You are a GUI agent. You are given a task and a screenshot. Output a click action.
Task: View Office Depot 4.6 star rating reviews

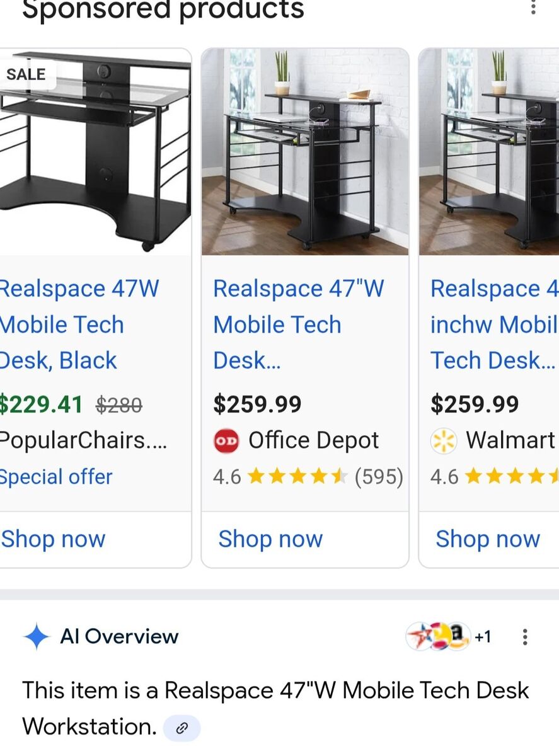pyautogui.click(x=308, y=477)
